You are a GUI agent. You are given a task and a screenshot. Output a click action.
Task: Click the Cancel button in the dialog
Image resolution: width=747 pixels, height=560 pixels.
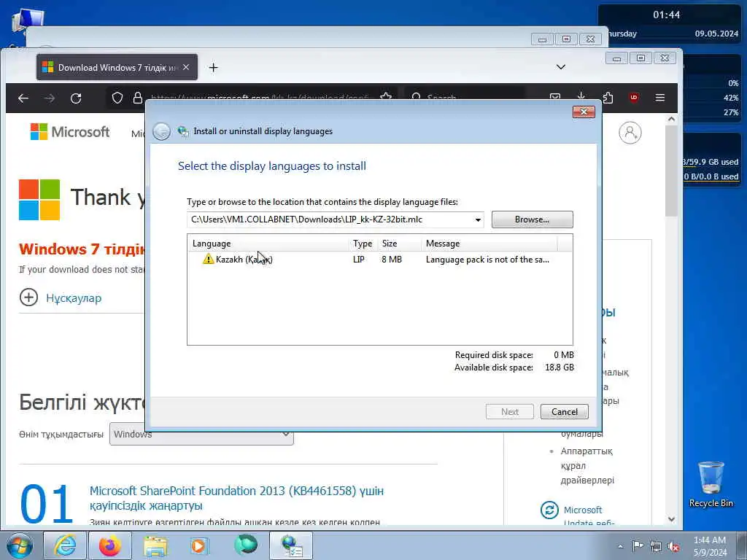coord(565,412)
